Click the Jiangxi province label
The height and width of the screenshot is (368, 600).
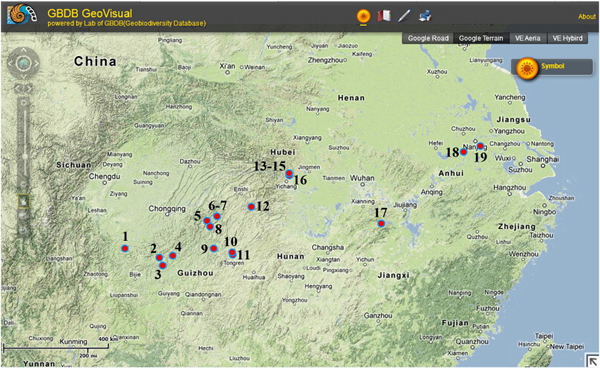[393, 275]
